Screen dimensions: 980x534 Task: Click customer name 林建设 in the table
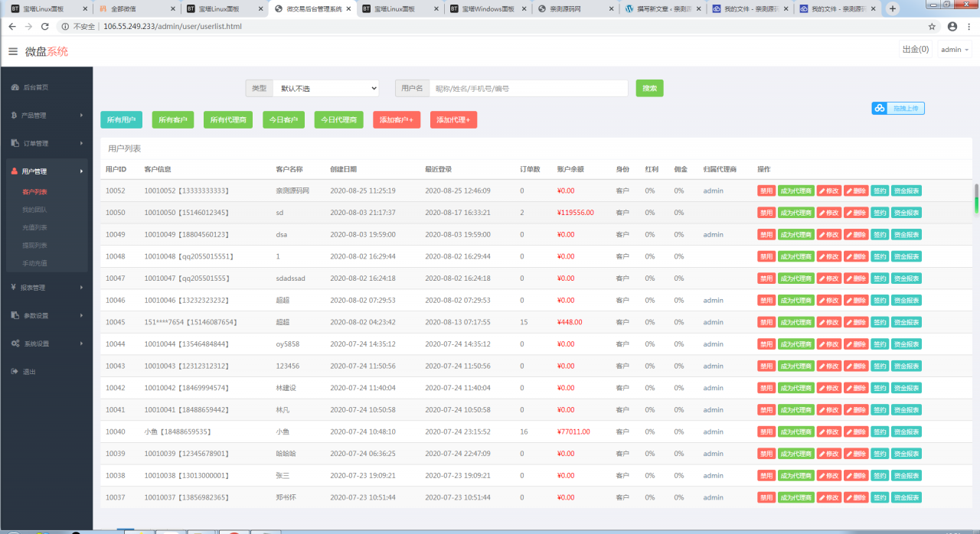[x=286, y=388]
